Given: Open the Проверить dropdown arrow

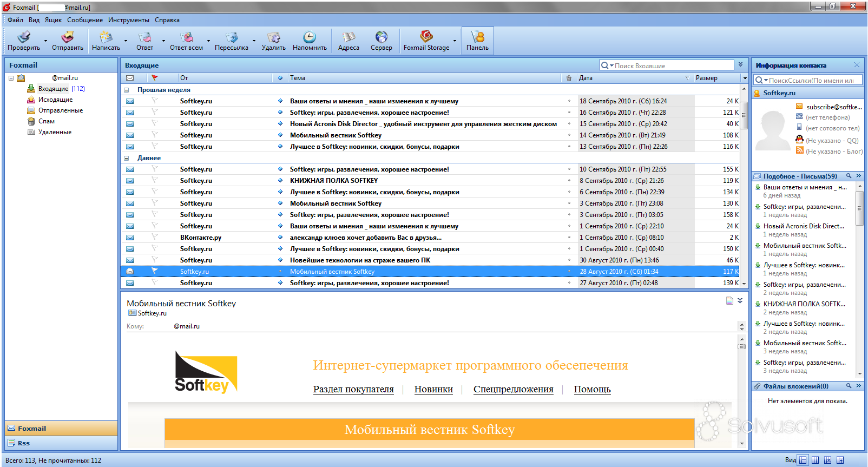Looking at the screenshot, I should (45, 41).
